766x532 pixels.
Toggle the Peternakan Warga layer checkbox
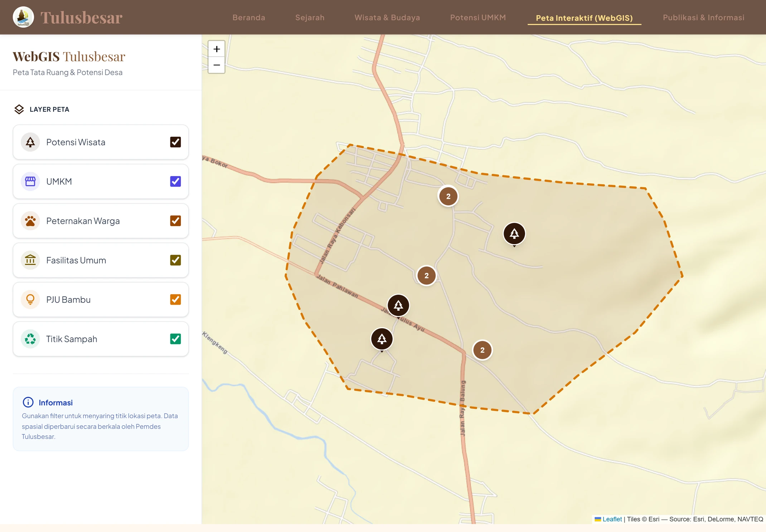(x=175, y=221)
